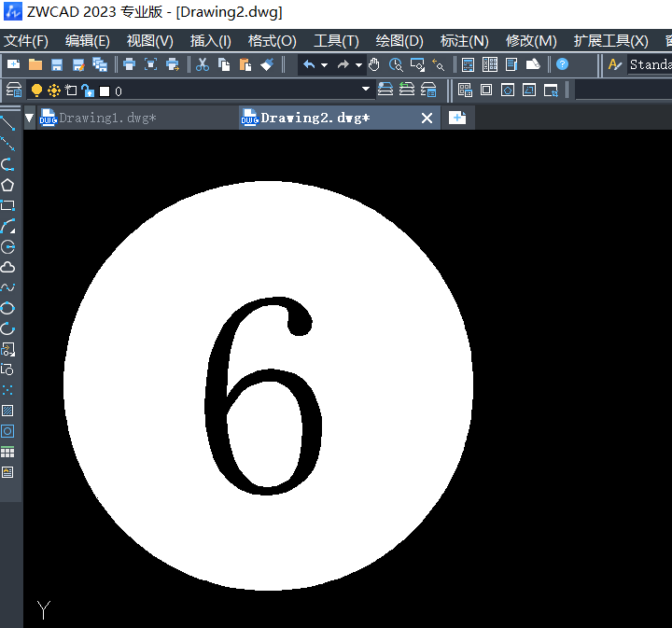The width and height of the screenshot is (672, 628).
Task: Expand the layer list dropdown
Action: click(x=366, y=89)
